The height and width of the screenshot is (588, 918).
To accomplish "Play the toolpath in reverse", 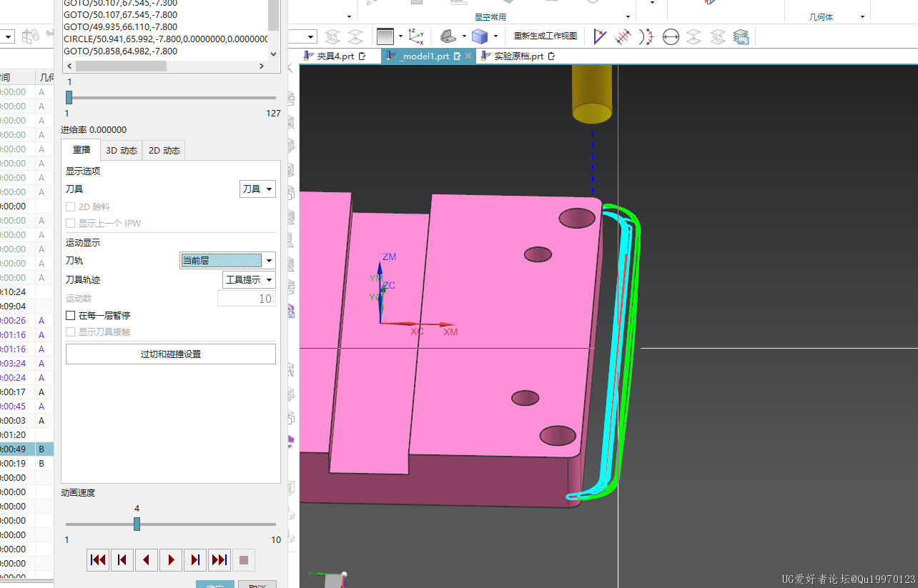I will click(147, 560).
